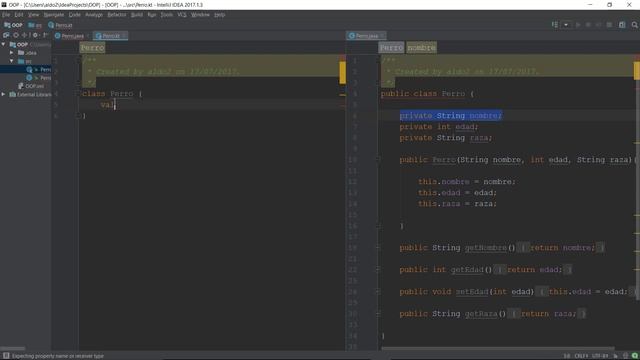640x360 pixels.
Task: Open Project Structure icon
Action: tap(622, 25)
